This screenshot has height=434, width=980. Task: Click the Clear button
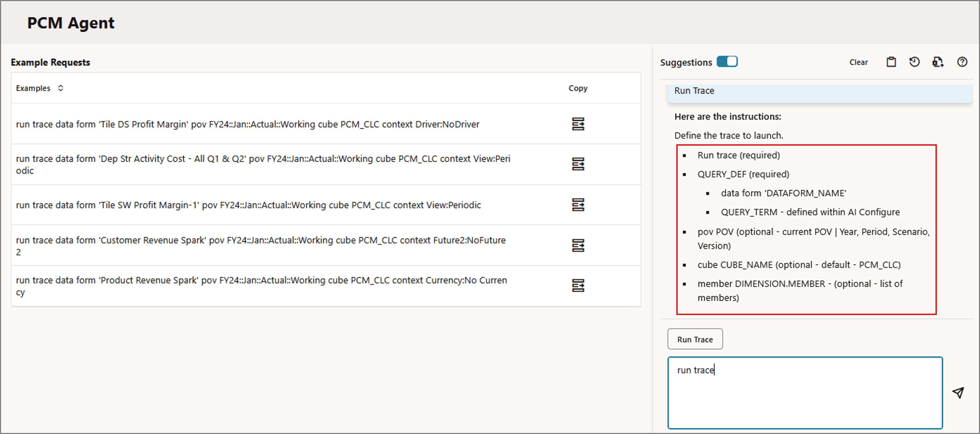(858, 62)
